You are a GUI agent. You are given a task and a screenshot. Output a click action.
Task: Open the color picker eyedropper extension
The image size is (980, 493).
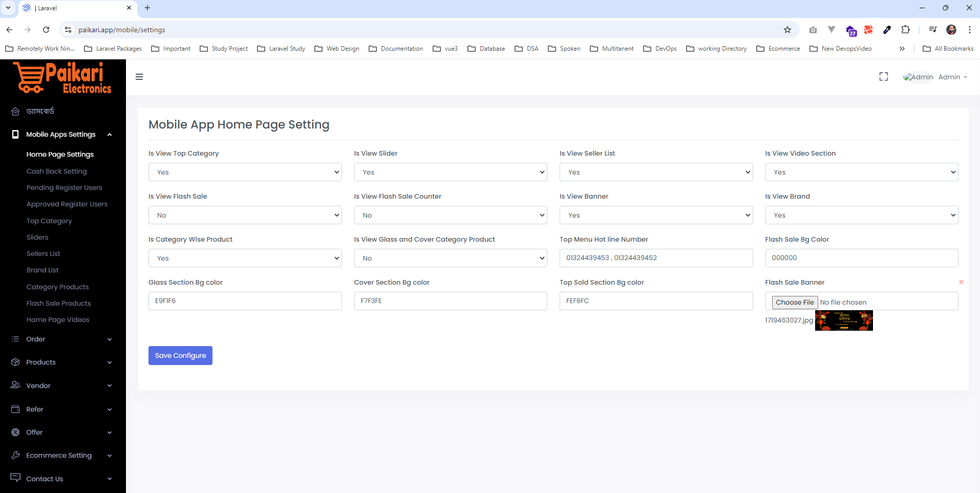[x=887, y=30]
